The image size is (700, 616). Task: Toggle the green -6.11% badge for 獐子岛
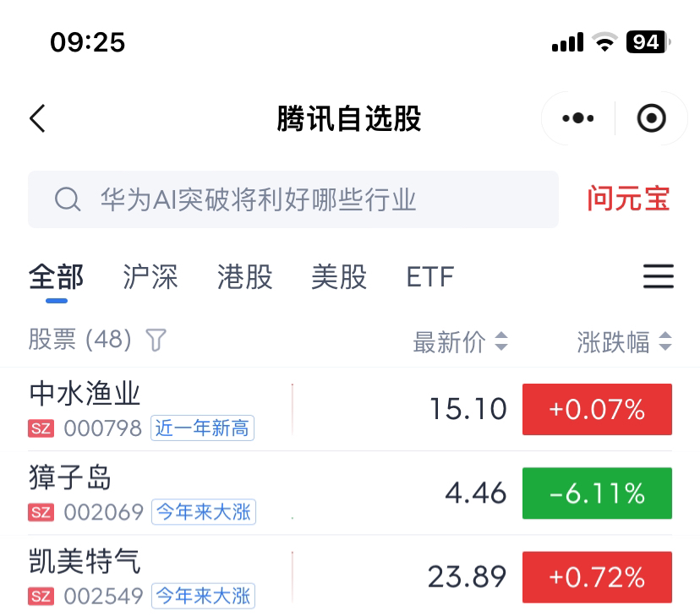point(597,493)
